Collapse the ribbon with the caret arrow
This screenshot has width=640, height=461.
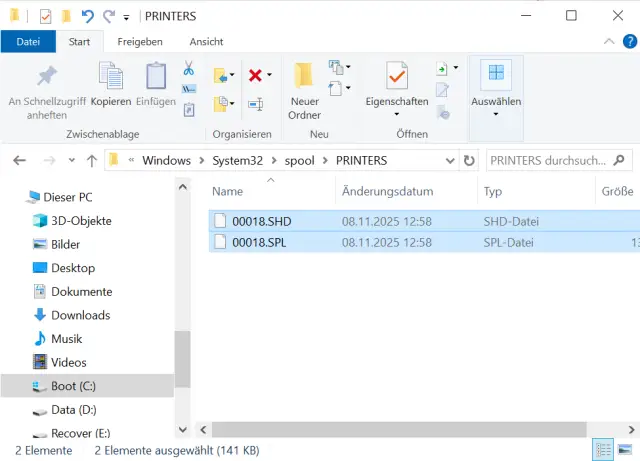(609, 42)
